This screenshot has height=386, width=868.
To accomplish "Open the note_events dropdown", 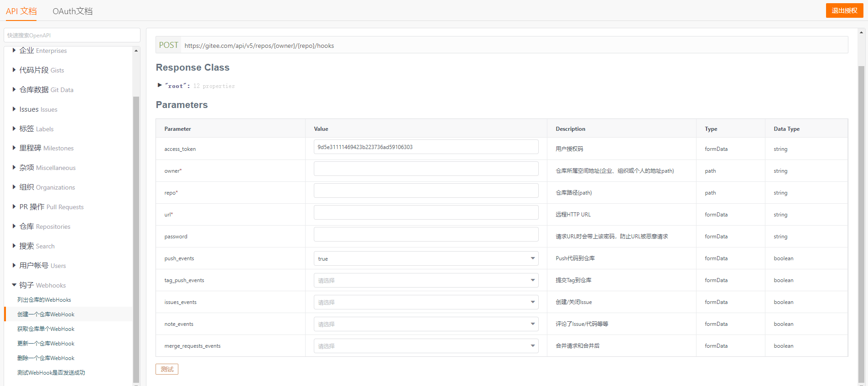I will click(426, 324).
